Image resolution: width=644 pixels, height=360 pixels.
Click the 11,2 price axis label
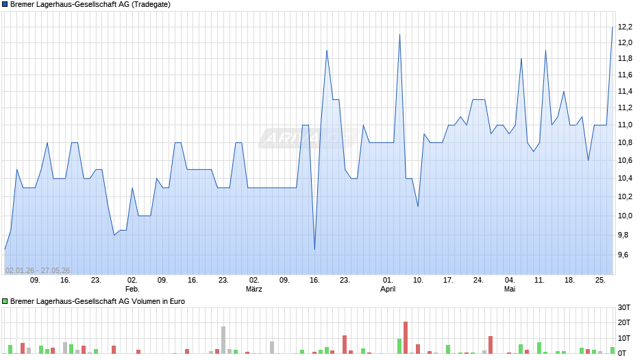pyautogui.click(x=625, y=108)
